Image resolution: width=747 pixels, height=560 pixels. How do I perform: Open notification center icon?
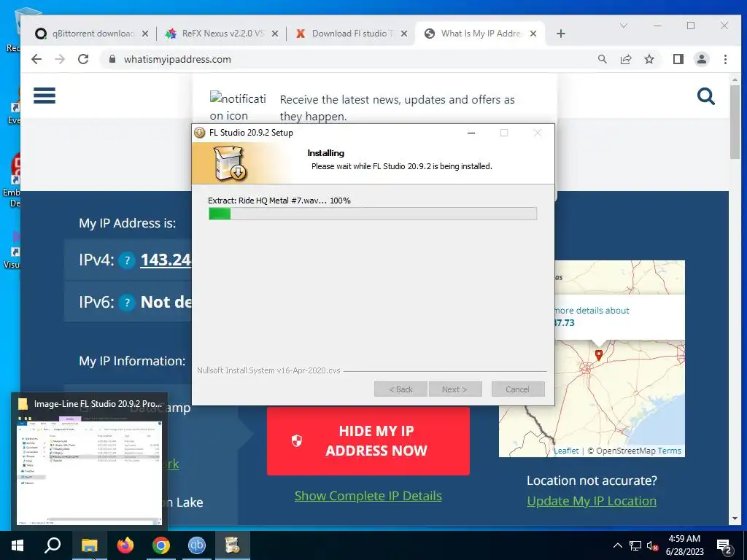[724, 546]
